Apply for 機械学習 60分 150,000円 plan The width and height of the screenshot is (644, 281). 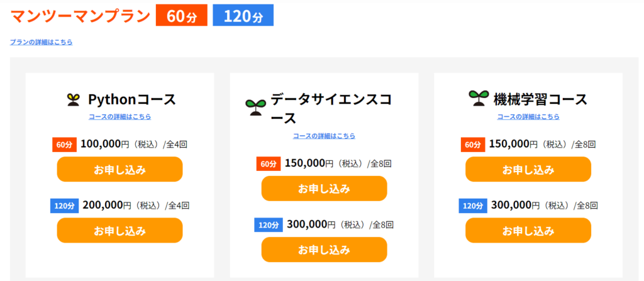point(528,169)
